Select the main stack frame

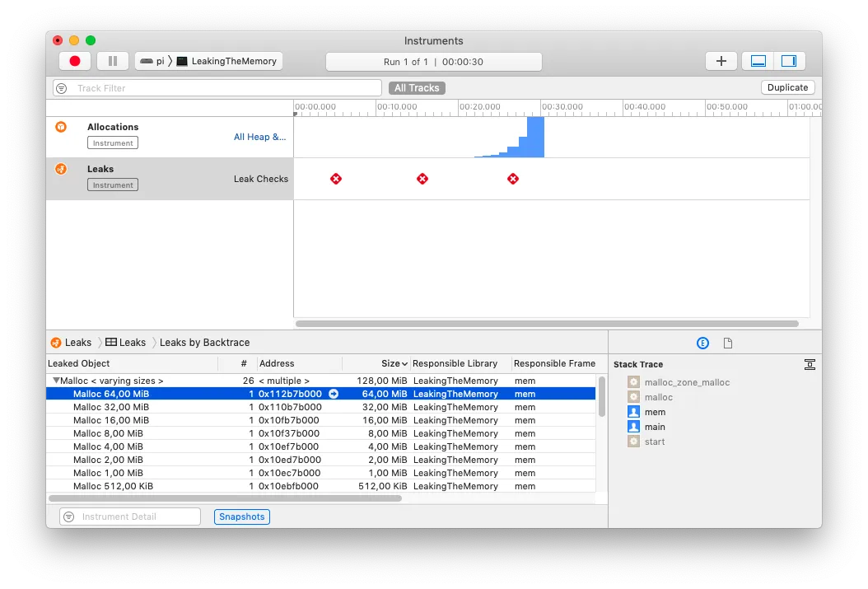[647, 427]
